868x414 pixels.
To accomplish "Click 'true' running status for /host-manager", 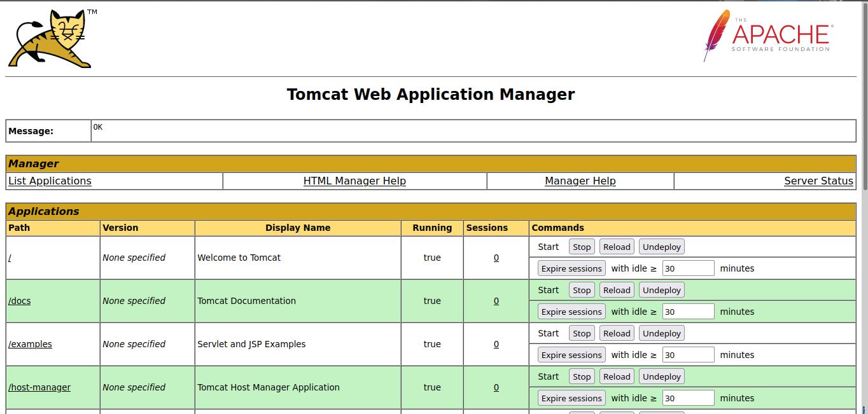I will (432, 387).
